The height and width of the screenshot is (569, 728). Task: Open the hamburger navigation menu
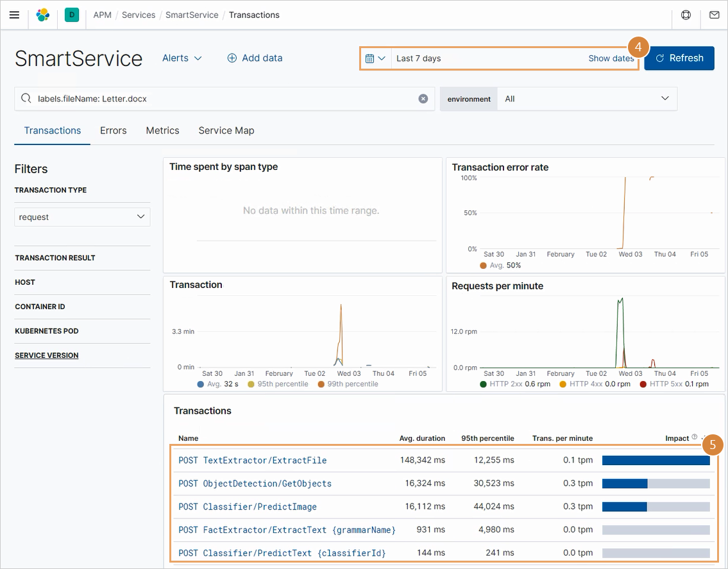point(14,15)
